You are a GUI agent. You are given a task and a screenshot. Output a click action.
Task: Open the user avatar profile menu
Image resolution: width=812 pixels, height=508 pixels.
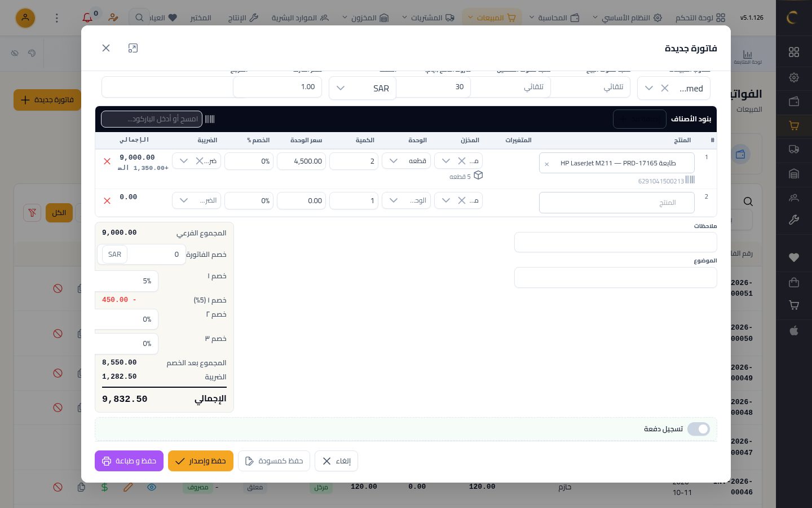point(25,18)
